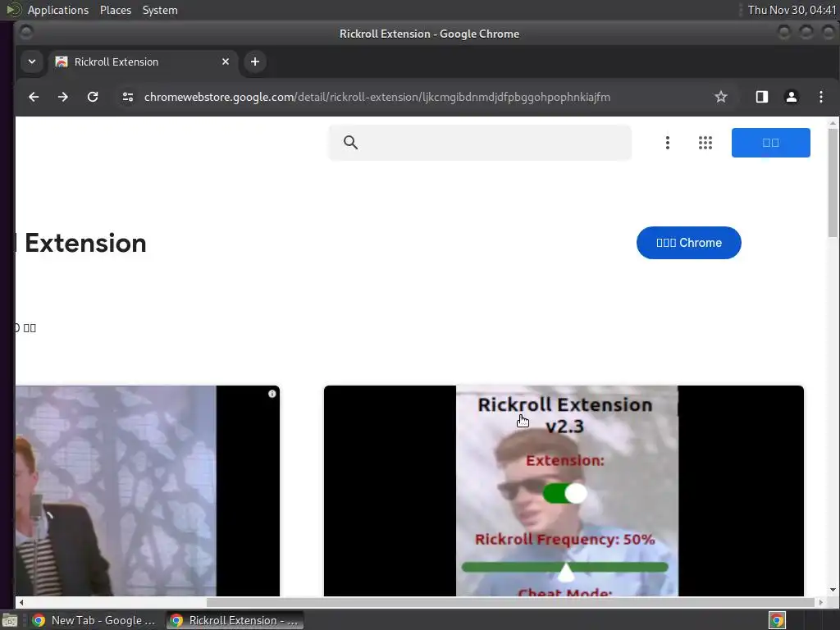Image resolution: width=840 pixels, height=630 pixels.
Task: Open Chrome three-dot main menu
Action: click(x=820, y=97)
